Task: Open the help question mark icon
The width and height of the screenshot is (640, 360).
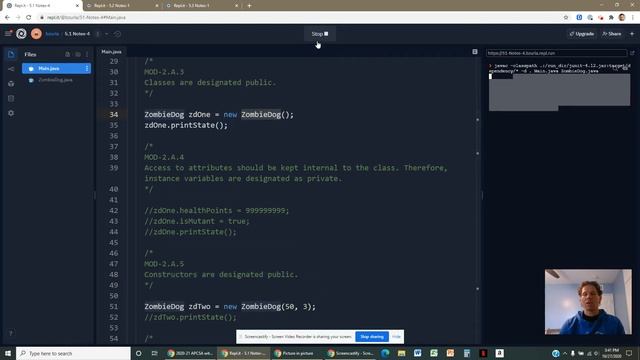Action: click(11, 333)
